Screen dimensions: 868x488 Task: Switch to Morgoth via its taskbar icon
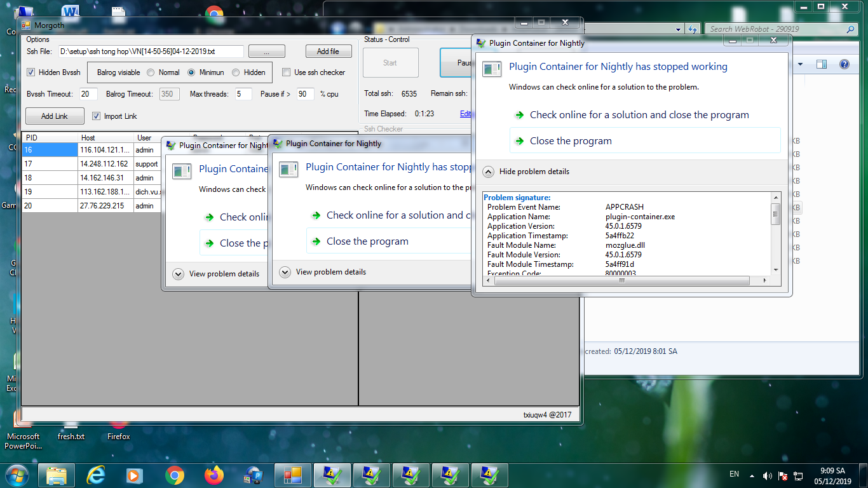(292, 475)
